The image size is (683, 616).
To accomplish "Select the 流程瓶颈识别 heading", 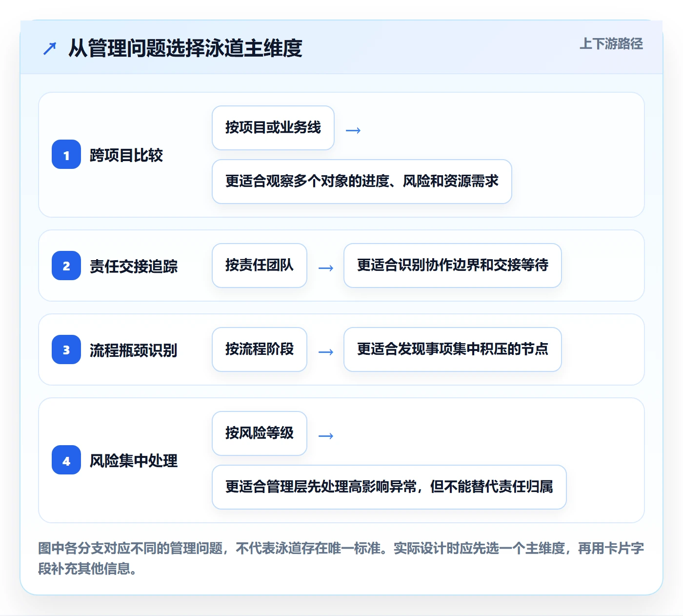I will pos(134,350).
